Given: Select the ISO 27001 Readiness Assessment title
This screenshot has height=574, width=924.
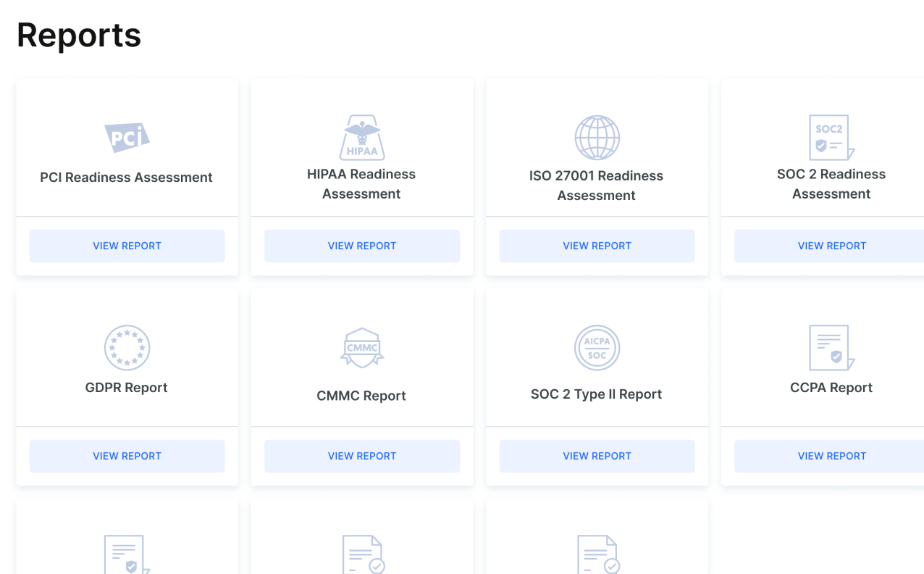Looking at the screenshot, I should point(597,186).
